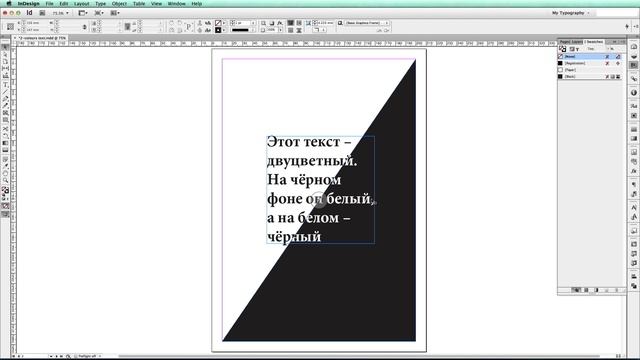Toggle fill/stroke proxy in Swatches panel
This screenshot has height=360, width=640.
click(x=562, y=49)
